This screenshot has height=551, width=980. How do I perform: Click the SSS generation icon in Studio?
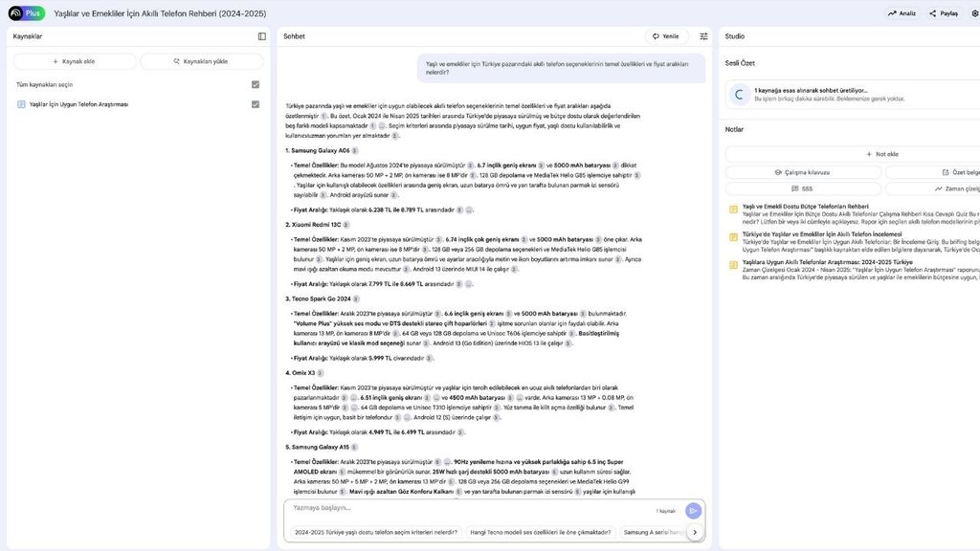pos(796,188)
